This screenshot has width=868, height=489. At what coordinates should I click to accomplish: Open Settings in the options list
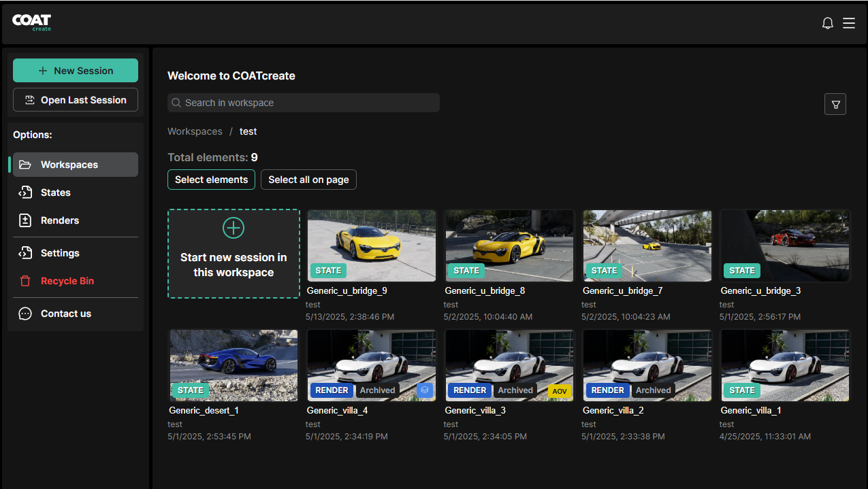60,253
